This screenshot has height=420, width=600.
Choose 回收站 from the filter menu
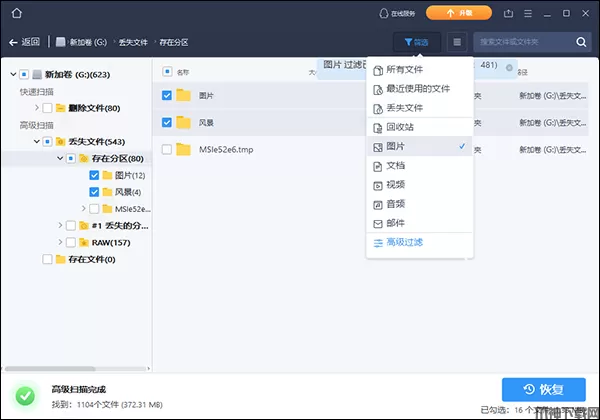pyautogui.click(x=400, y=127)
